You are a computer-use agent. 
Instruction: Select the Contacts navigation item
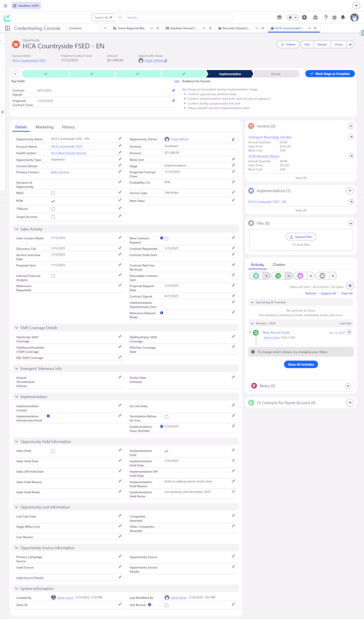click(x=75, y=29)
